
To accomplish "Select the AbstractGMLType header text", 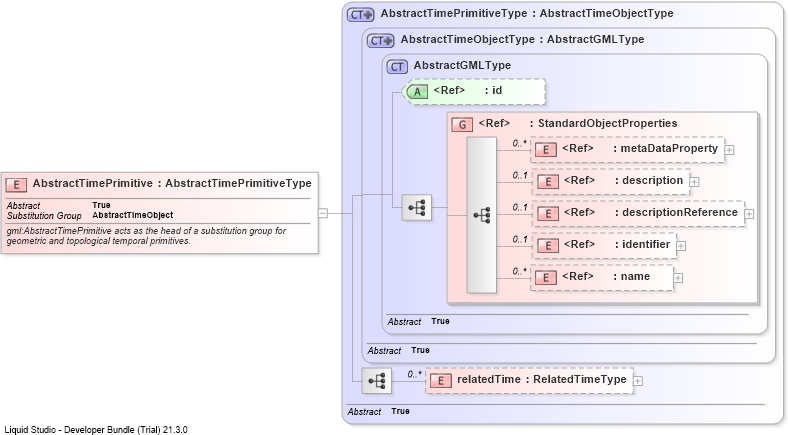I will 462,65.
